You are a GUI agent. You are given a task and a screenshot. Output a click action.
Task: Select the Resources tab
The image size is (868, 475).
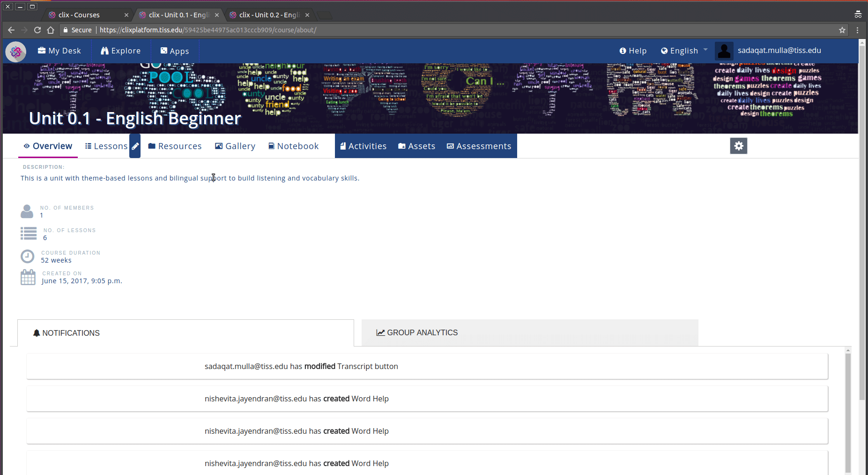point(175,146)
